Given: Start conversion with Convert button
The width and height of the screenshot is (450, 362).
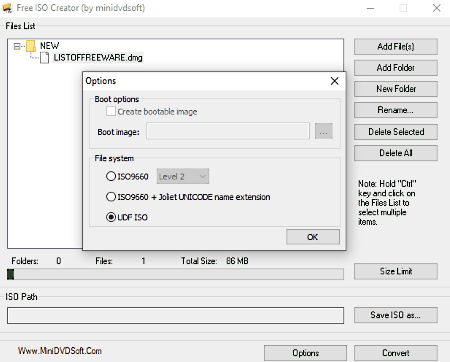Looking at the screenshot, I should (x=396, y=353).
